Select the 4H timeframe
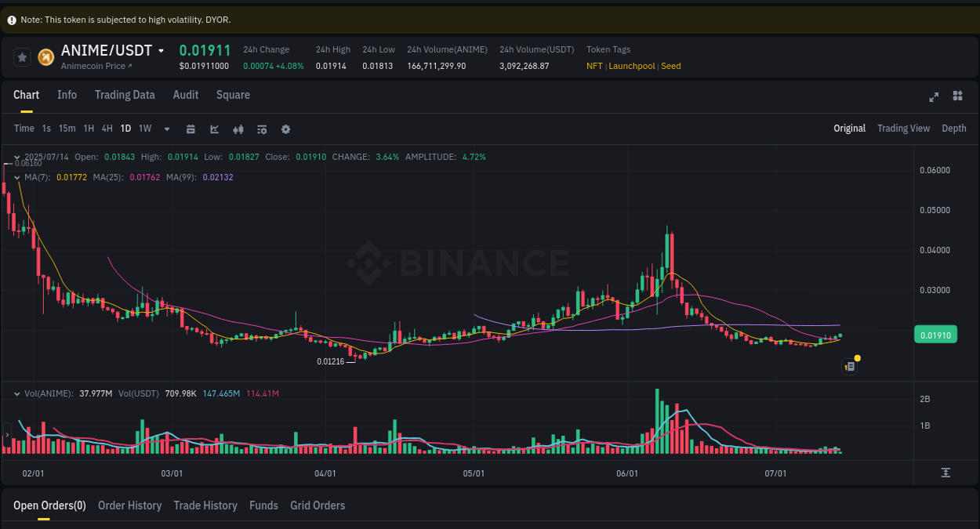Screen dimensions: 980x529 [x=107, y=129]
